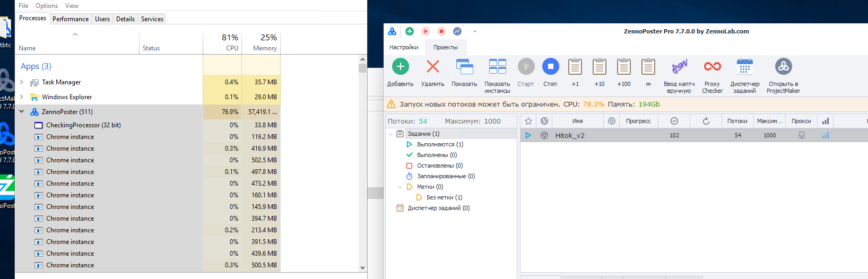Select Остановлены (0) tree item

click(x=440, y=165)
